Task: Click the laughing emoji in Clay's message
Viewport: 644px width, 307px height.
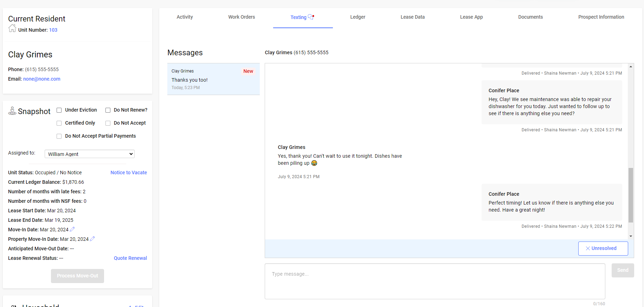Action: pos(314,163)
